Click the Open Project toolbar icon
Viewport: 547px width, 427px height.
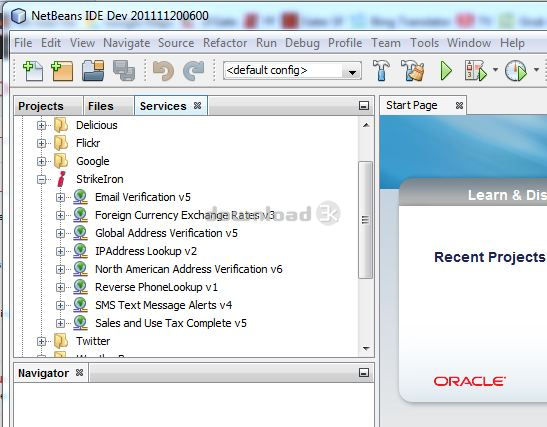(x=93, y=70)
